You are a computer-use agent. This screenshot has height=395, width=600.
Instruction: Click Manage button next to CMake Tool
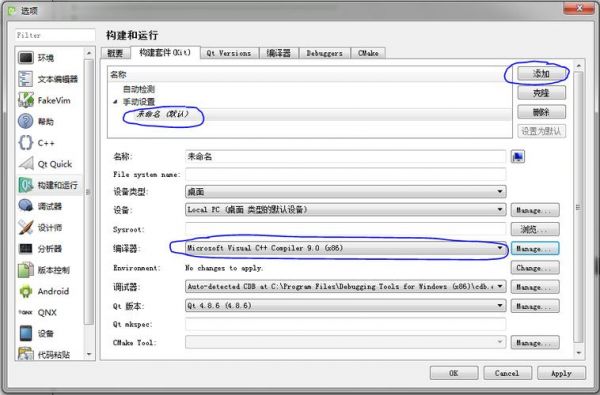point(535,343)
